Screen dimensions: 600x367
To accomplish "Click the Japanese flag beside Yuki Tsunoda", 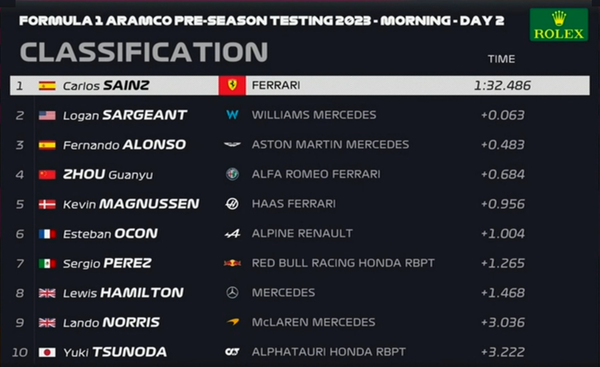I will coord(47,352).
